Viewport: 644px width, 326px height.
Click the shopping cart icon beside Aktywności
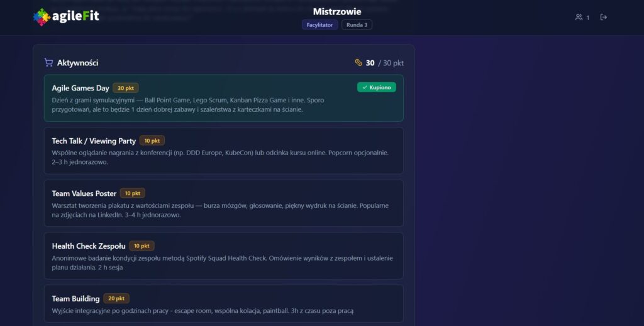pyautogui.click(x=48, y=63)
